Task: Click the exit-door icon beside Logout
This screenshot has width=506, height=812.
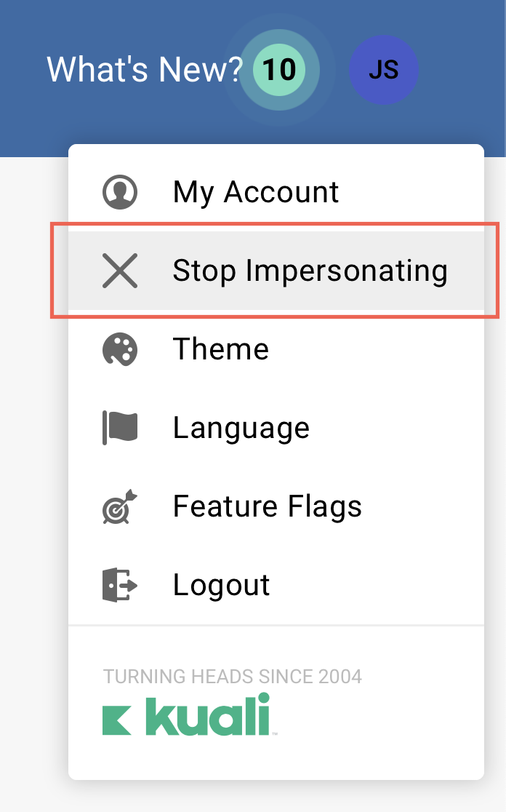Action: pyautogui.click(x=119, y=584)
